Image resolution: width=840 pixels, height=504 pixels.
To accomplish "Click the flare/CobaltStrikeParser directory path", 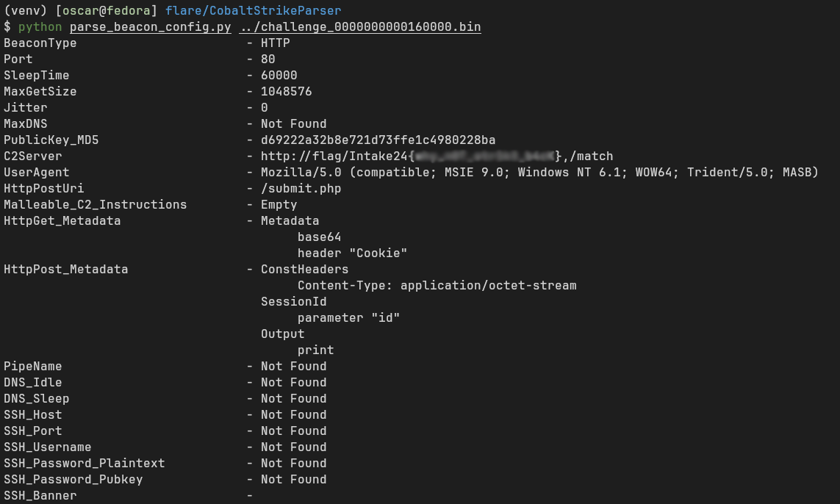I will (253, 10).
